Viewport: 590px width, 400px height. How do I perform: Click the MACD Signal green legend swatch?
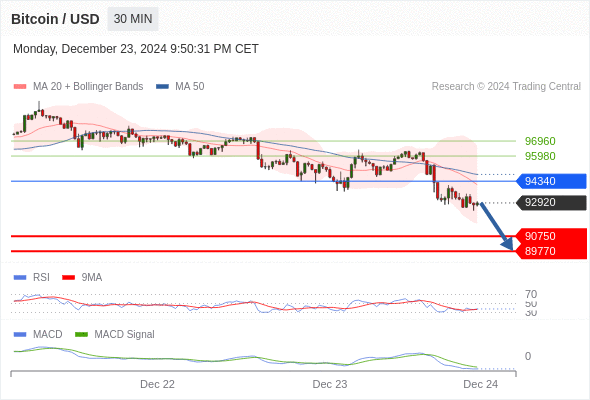click(81, 334)
